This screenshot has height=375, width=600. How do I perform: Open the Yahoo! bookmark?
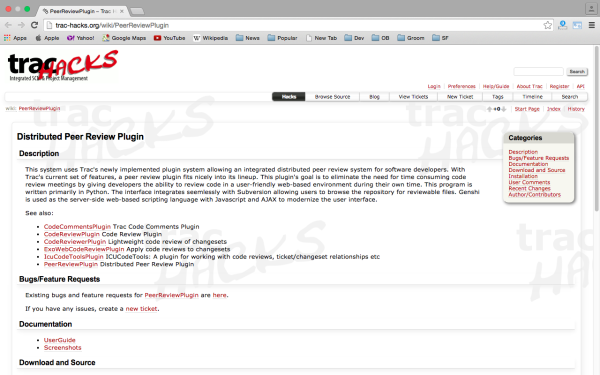(x=80, y=38)
